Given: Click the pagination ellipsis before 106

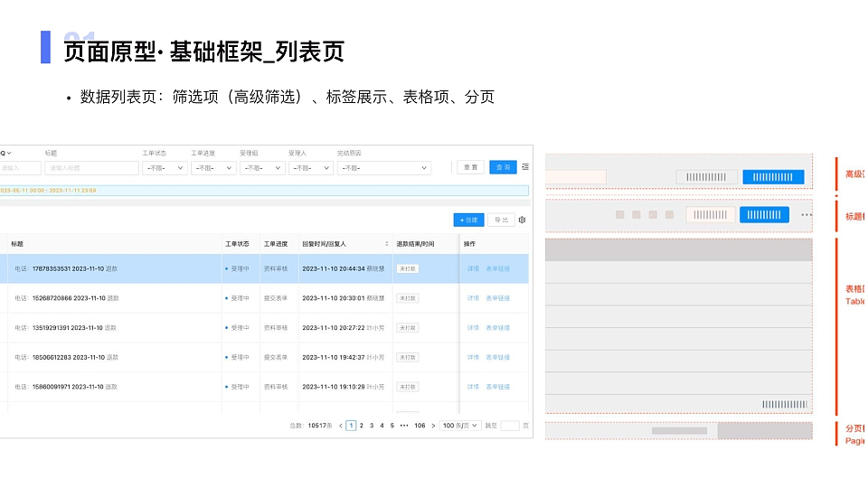Looking at the screenshot, I should click(404, 426).
